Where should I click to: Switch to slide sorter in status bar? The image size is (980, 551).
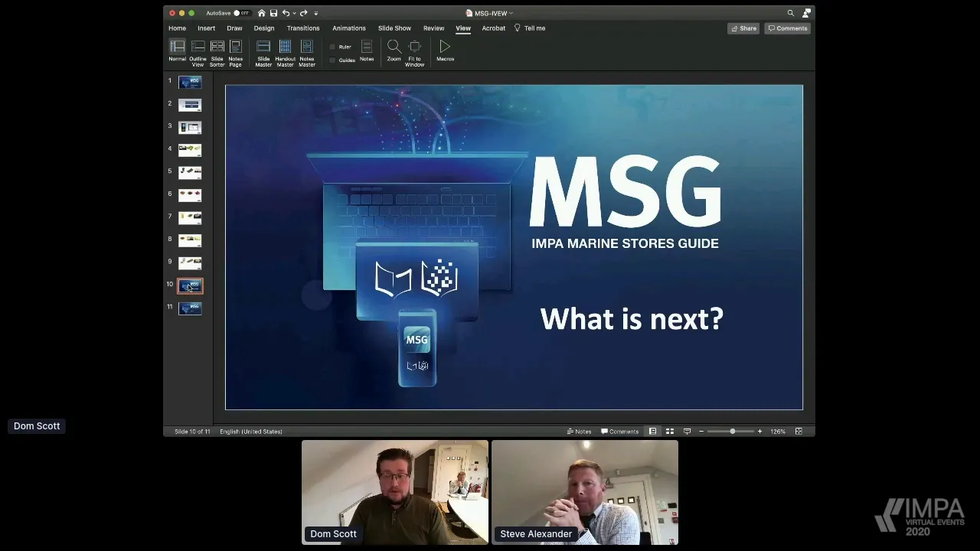[x=670, y=432]
